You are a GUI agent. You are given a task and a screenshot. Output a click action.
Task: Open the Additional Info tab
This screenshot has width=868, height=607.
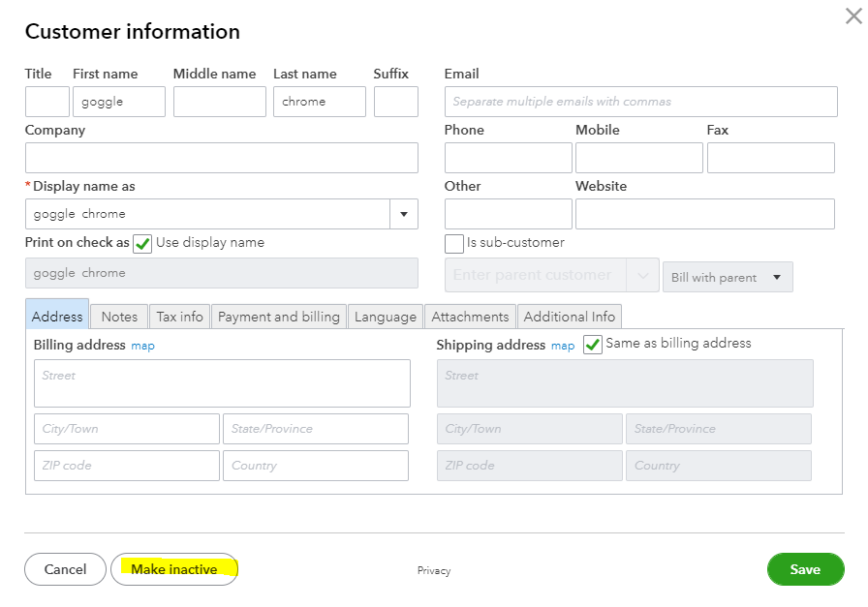tap(569, 317)
